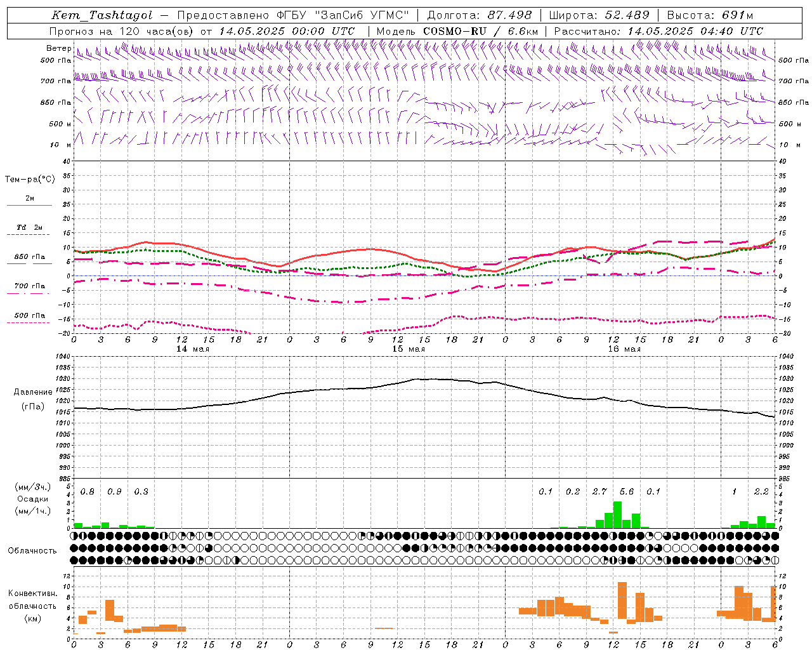Click the tallest green precipitation bar

pyautogui.click(x=617, y=515)
